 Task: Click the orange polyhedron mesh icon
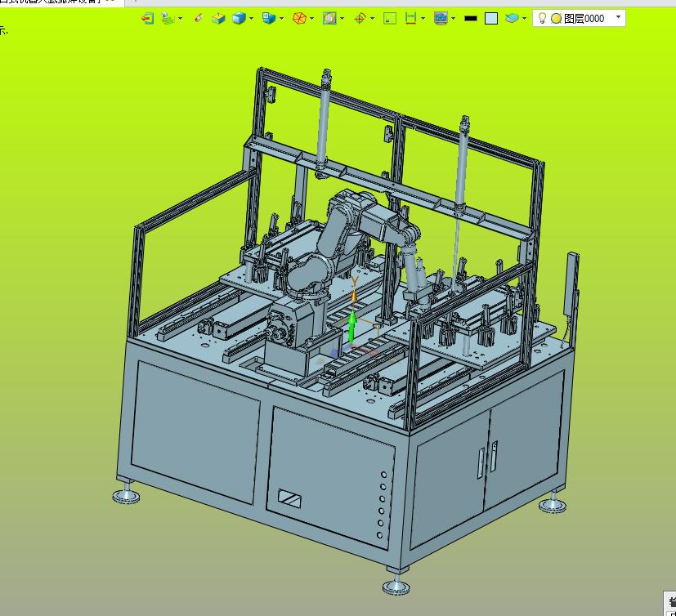click(x=299, y=19)
